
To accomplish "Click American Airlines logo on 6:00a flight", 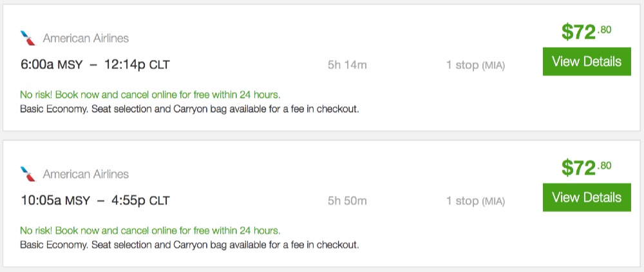I will point(28,38).
